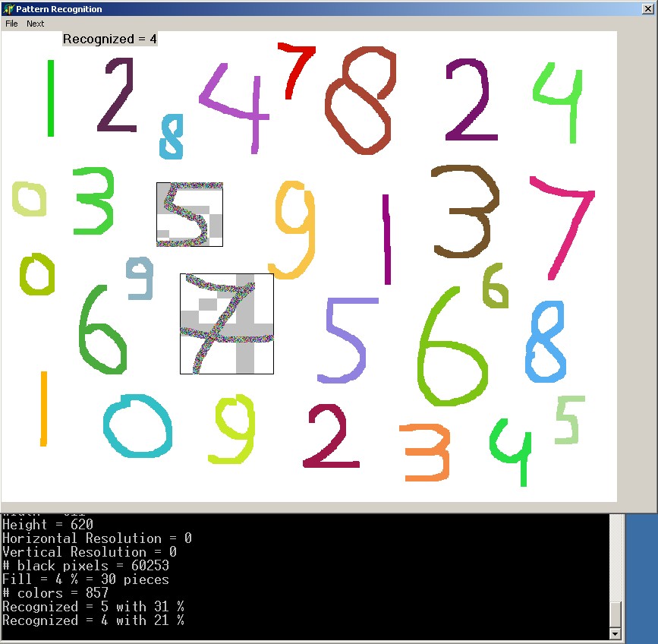658x644 pixels.
Task: Click the Next menu item
Action: [x=36, y=24]
